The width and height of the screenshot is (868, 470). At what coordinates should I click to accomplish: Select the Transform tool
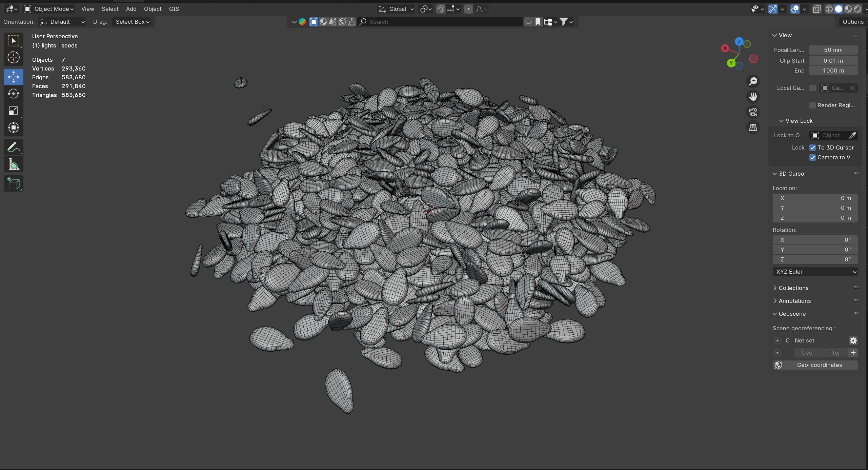(14, 128)
